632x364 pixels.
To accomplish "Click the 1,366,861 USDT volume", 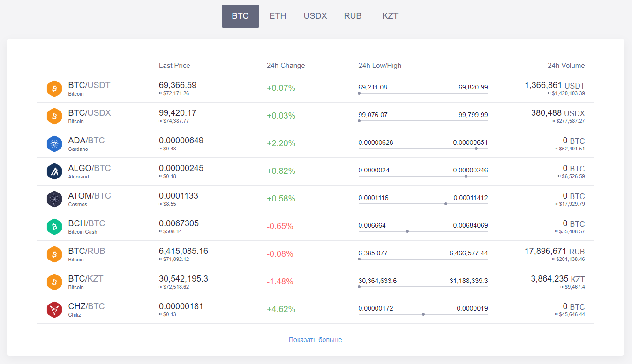I will [555, 85].
